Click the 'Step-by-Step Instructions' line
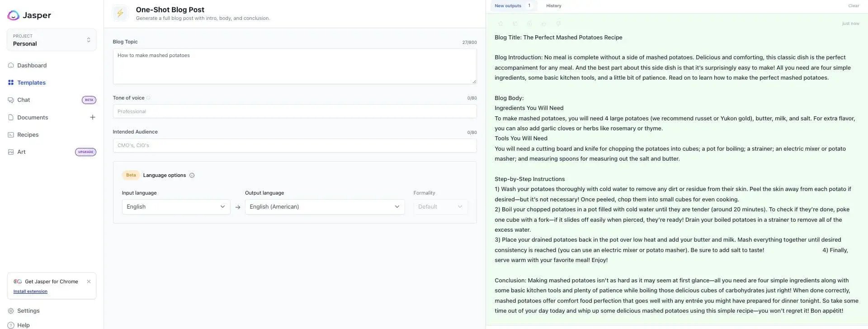The height and width of the screenshot is (329, 868). [x=529, y=179]
